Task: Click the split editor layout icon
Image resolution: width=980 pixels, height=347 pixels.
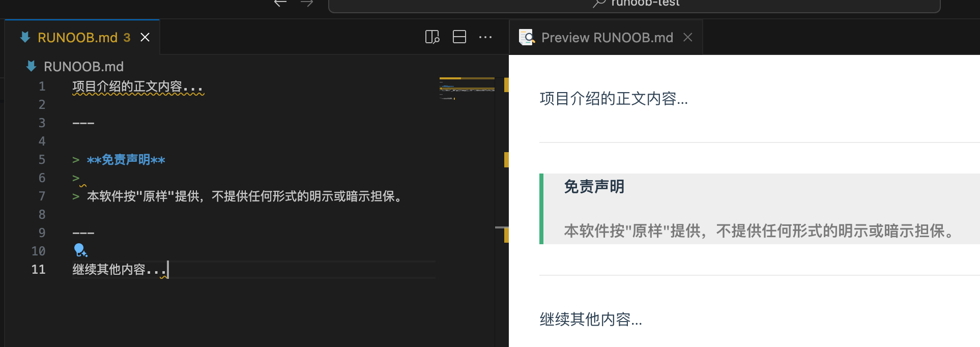Action: point(459,37)
